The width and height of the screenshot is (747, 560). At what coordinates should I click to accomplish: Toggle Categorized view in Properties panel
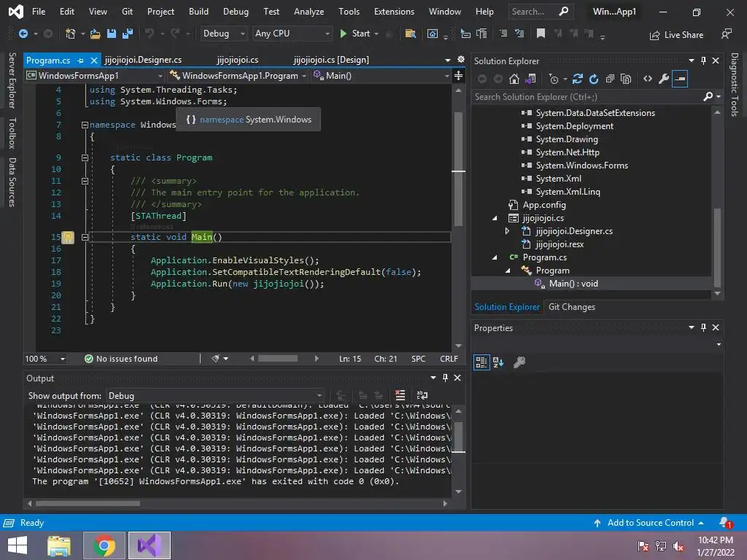481,362
